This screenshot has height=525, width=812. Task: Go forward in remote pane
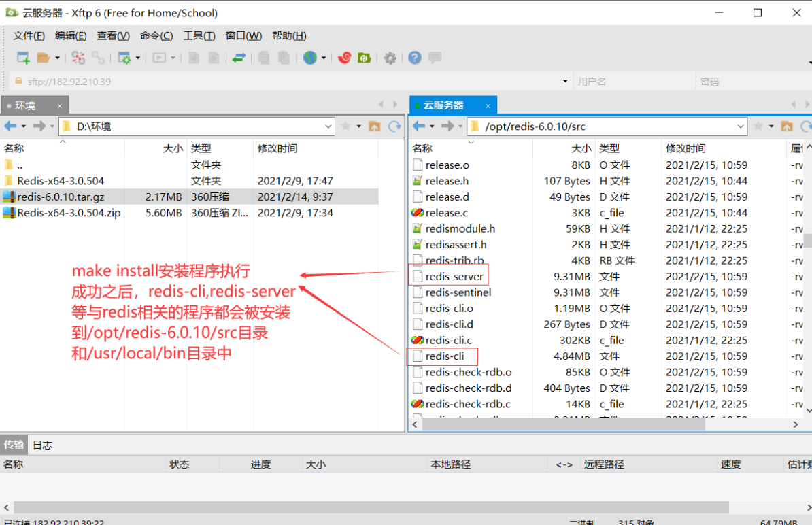447,126
